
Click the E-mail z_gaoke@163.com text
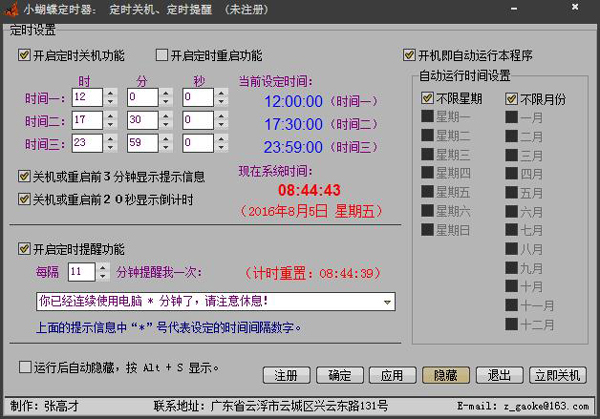pyautogui.click(x=523, y=406)
